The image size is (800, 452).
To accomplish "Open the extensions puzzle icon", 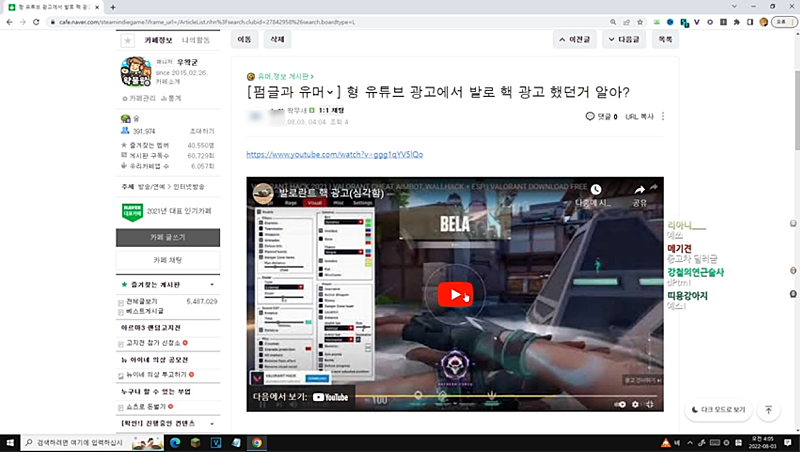I will tap(737, 22).
